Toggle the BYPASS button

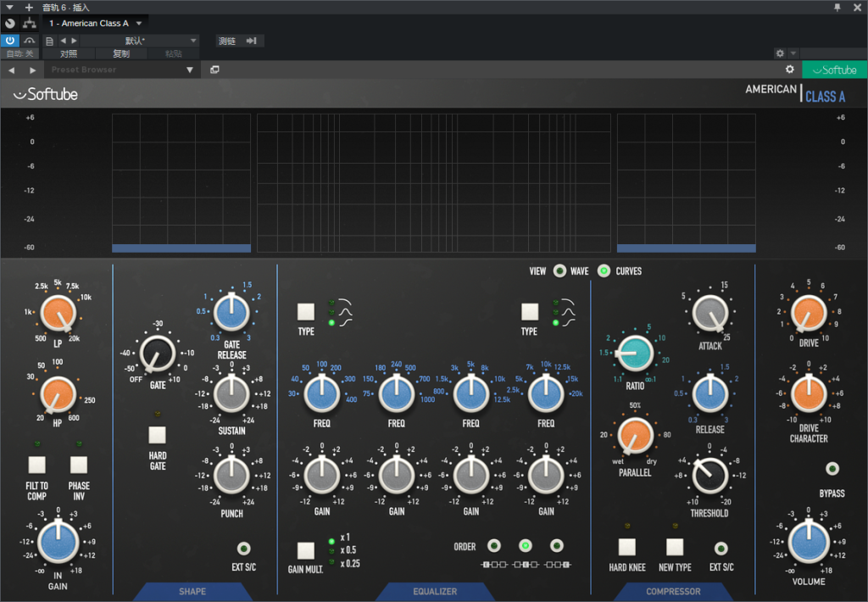click(832, 469)
